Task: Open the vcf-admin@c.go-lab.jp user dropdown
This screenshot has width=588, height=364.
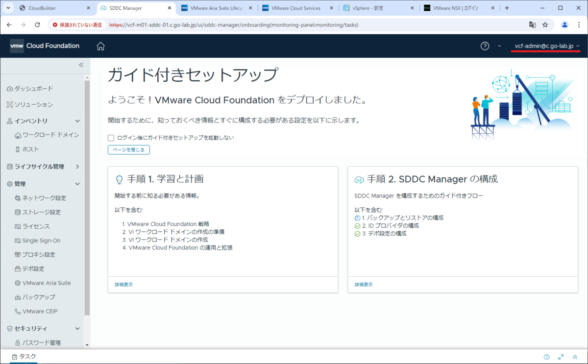Action: [x=547, y=46]
